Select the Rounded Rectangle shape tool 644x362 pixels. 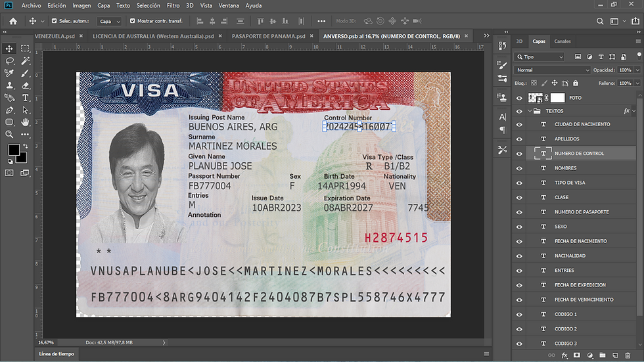[x=9, y=122]
